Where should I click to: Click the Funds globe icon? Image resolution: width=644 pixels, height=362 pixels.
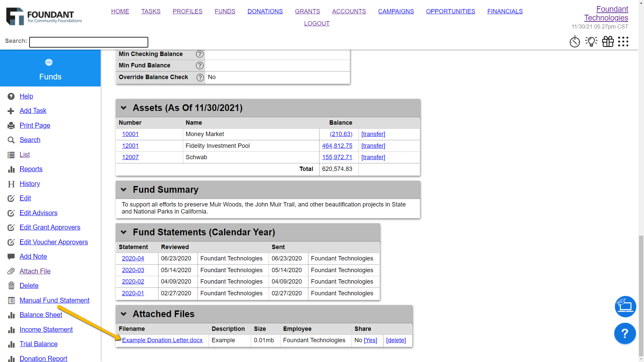point(49,62)
